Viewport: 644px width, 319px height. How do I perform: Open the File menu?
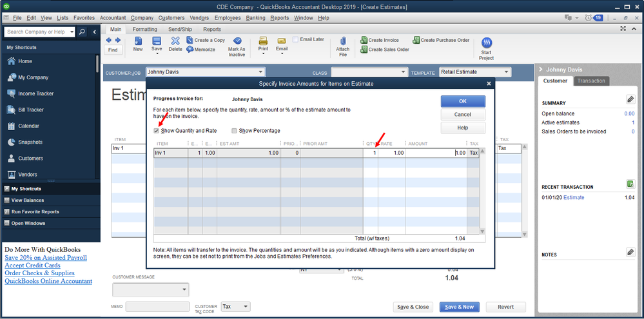coord(17,17)
